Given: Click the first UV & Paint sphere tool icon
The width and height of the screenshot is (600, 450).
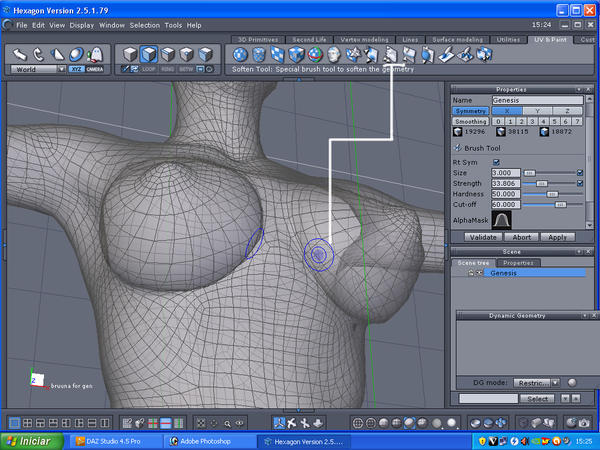Looking at the screenshot, I should coord(241,54).
